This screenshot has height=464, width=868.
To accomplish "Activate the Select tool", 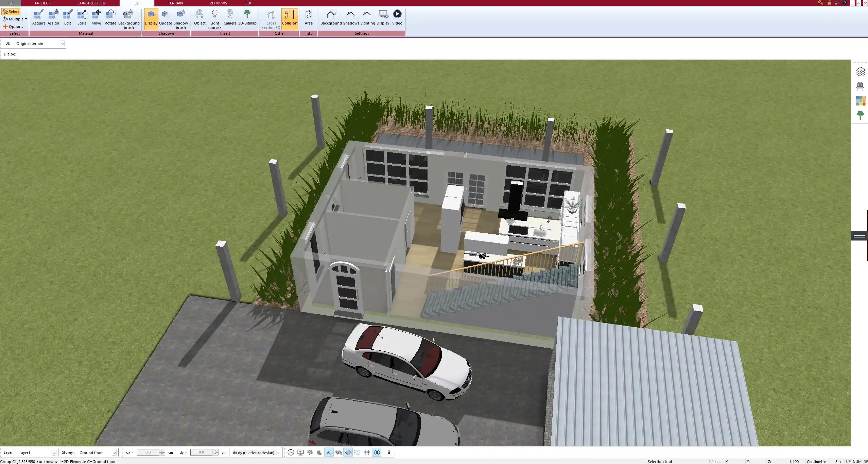I will 11,12.
